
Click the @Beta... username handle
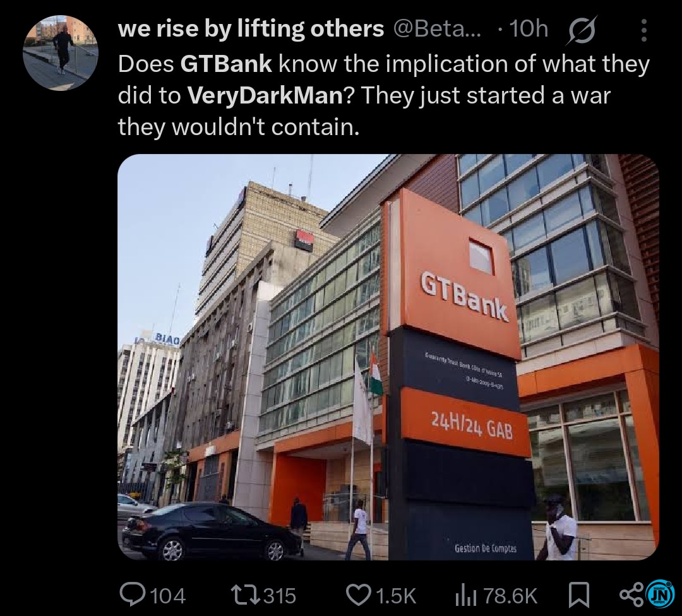coord(438,29)
